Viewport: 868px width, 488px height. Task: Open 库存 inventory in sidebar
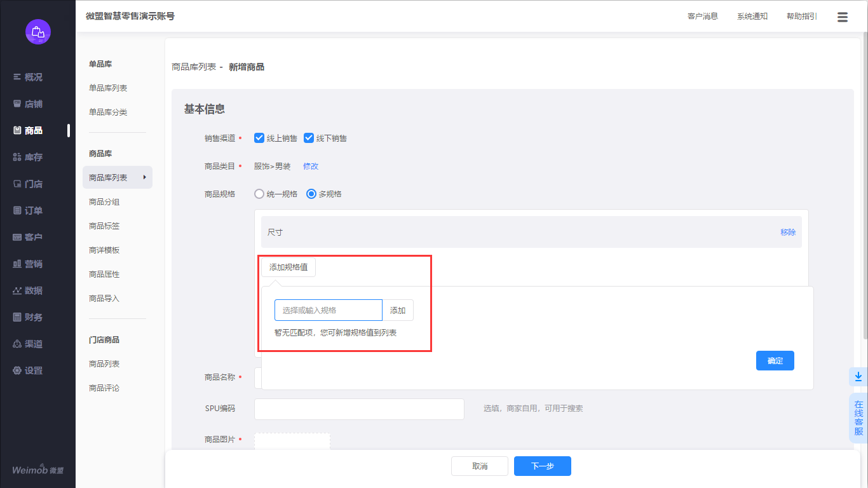[x=28, y=157]
